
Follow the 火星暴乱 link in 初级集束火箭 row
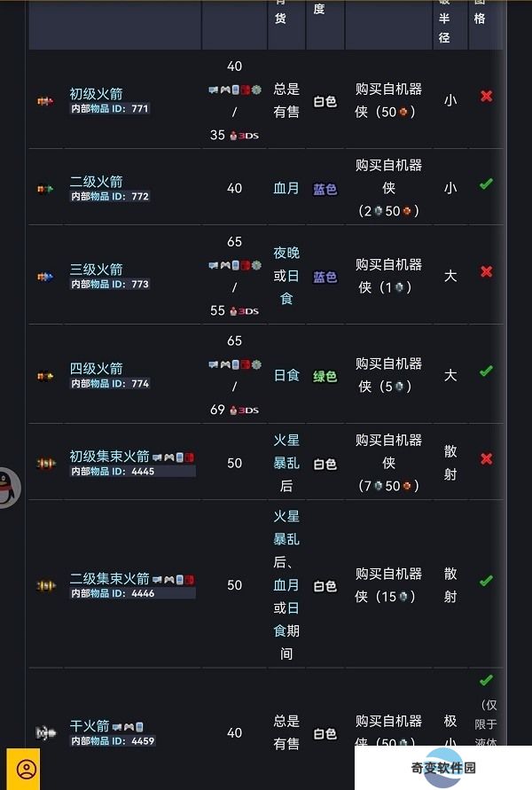tap(286, 451)
